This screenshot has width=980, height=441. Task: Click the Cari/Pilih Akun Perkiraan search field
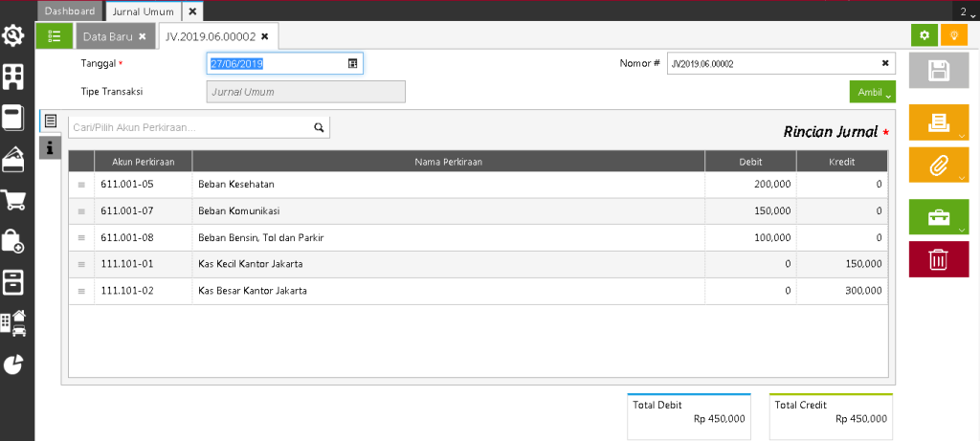189,127
